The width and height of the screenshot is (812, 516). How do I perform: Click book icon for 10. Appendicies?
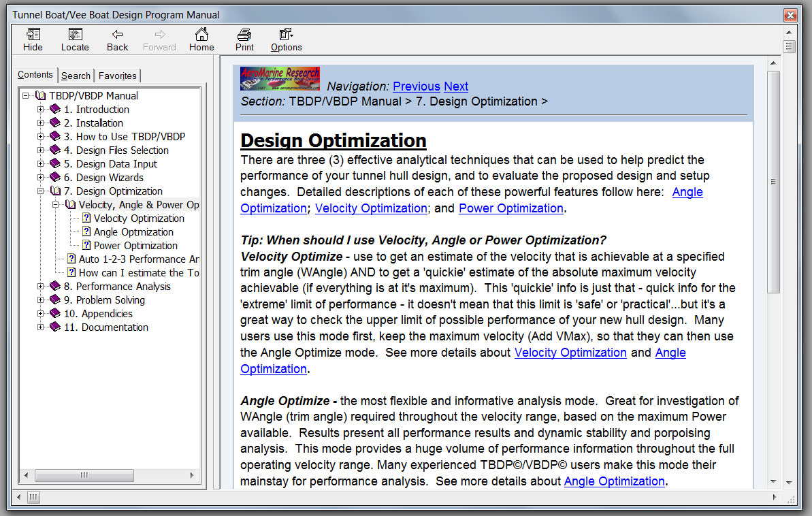pyautogui.click(x=55, y=313)
